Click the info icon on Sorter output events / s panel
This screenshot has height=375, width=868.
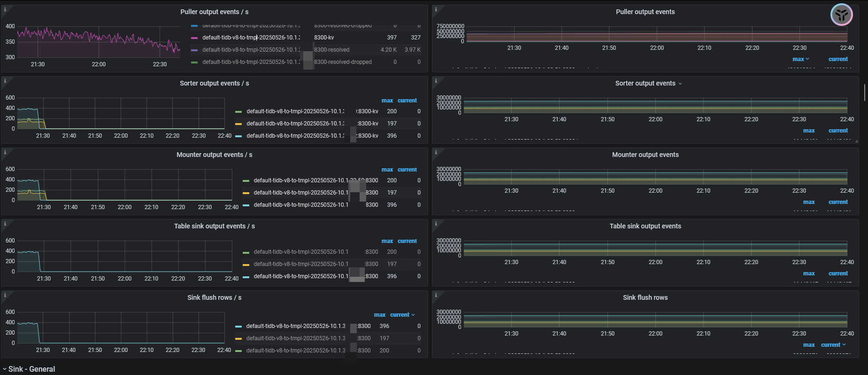pos(5,81)
